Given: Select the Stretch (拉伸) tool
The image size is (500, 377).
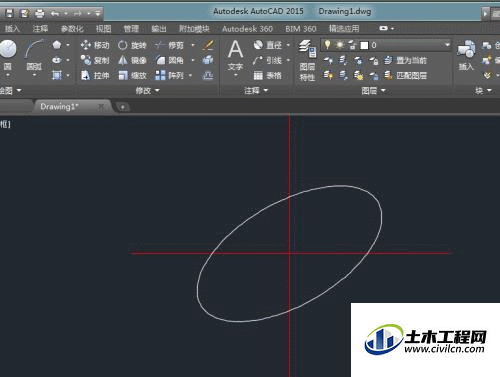Looking at the screenshot, I should pos(95,75).
